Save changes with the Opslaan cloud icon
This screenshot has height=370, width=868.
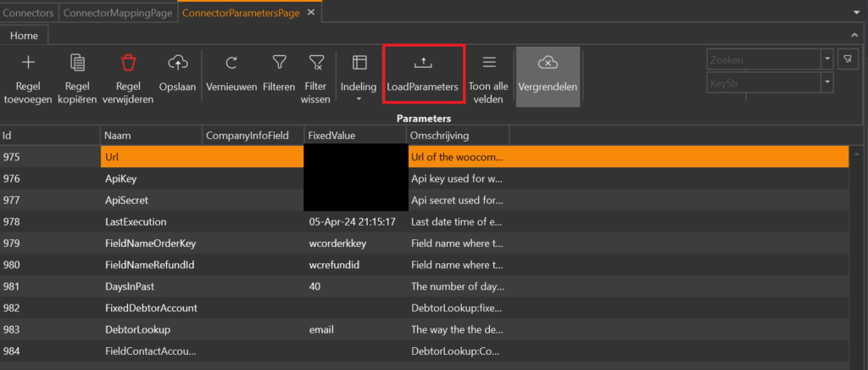(x=178, y=63)
